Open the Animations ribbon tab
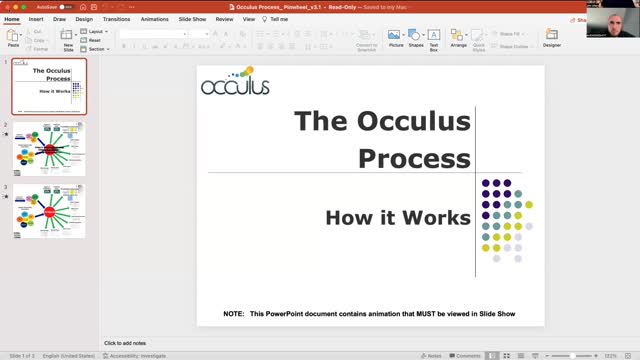Viewport: 640px width, 360px height. [x=154, y=19]
